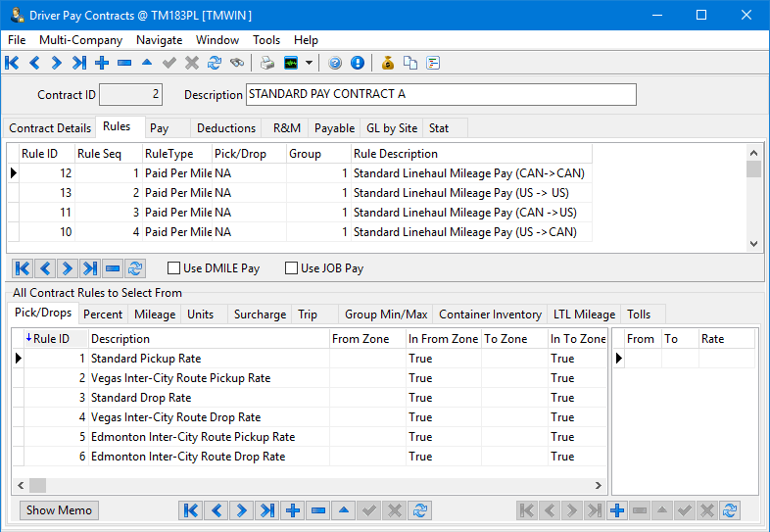Click the blue question mark help icon
This screenshot has width=770, height=532.
click(x=335, y=63)
